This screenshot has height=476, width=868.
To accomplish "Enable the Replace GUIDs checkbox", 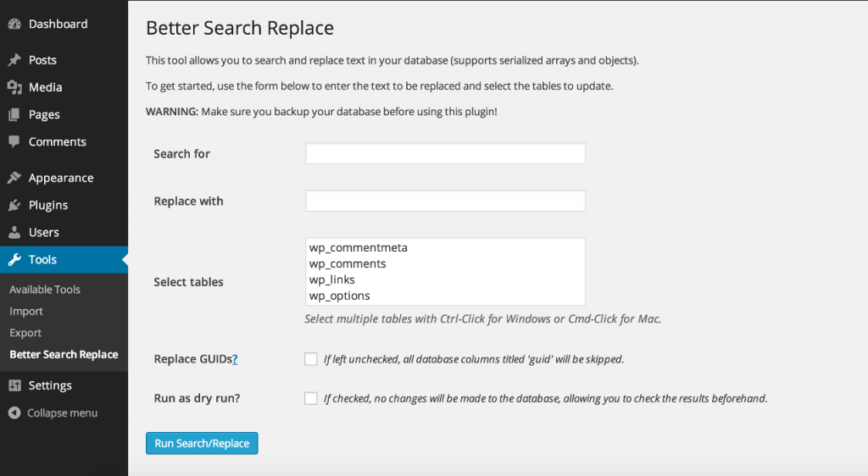I will point(311,359).
